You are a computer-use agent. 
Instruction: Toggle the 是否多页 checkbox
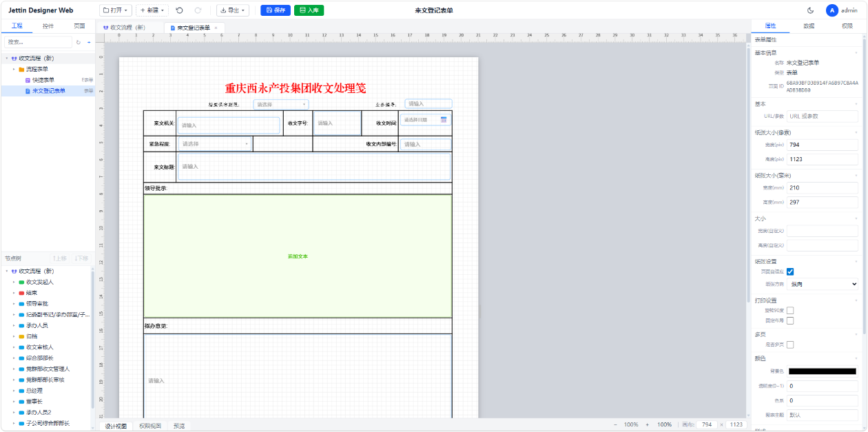tap(790, 344)
